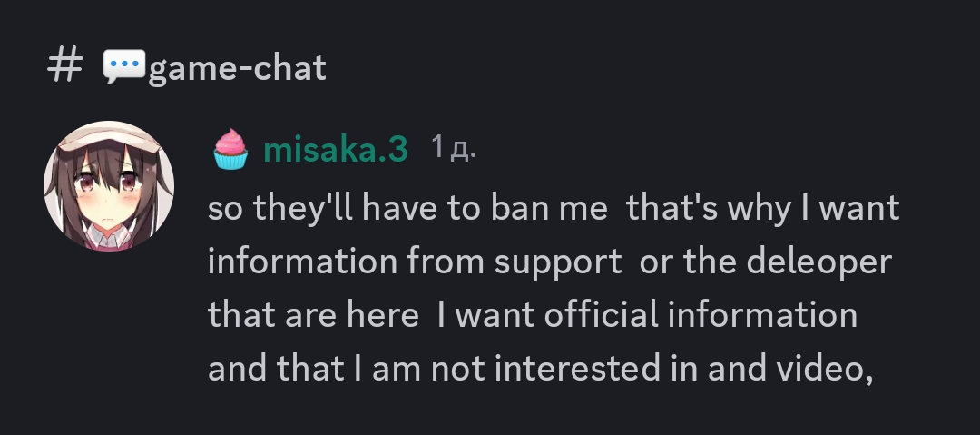980x435 pixels.
Task: Click the phrase "that's why" in the first line
Action: click(709, 209)
